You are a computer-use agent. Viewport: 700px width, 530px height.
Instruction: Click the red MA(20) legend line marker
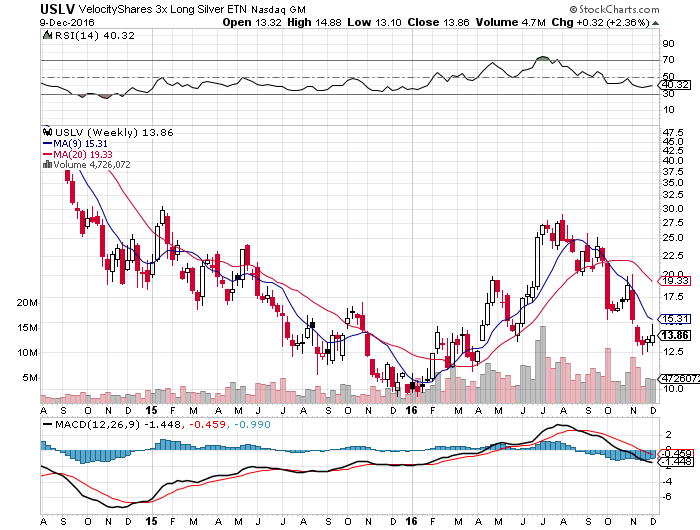click(47, 154)
